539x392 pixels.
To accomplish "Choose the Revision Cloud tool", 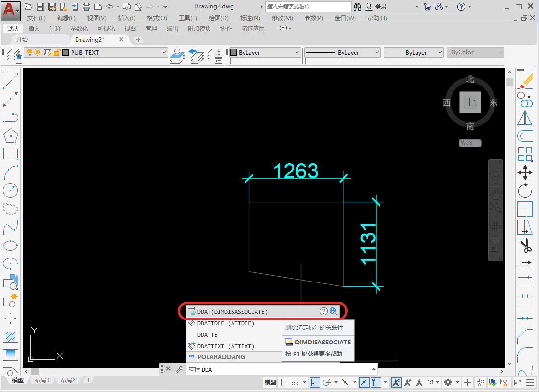I will [x=11, y=209].
